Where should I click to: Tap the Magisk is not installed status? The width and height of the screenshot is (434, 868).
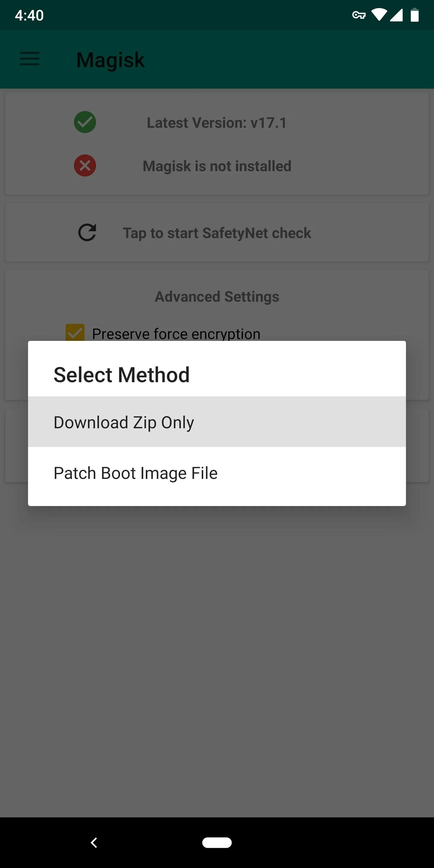[x=217, y=166]
